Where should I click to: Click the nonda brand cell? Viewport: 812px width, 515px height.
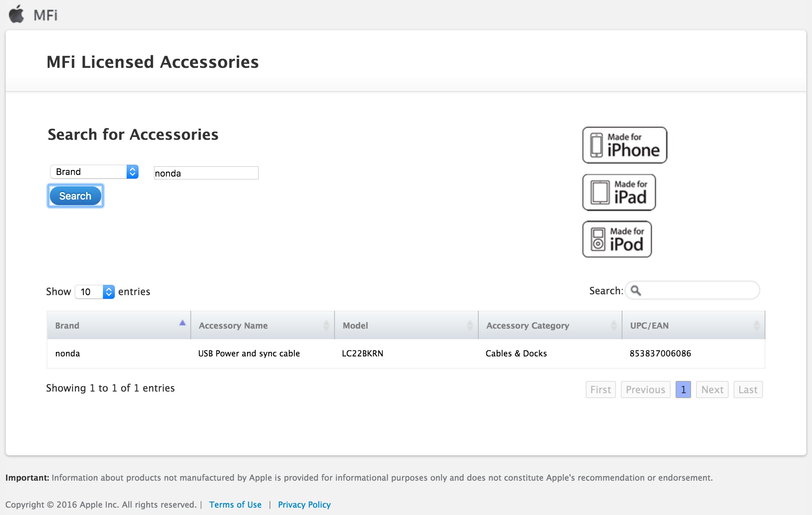[x=68, y=354]
